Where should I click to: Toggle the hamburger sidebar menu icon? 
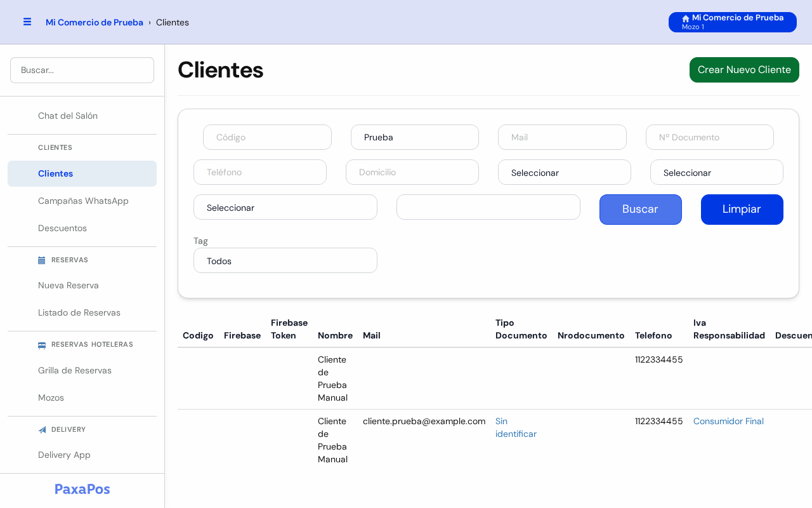pos(27,22)
